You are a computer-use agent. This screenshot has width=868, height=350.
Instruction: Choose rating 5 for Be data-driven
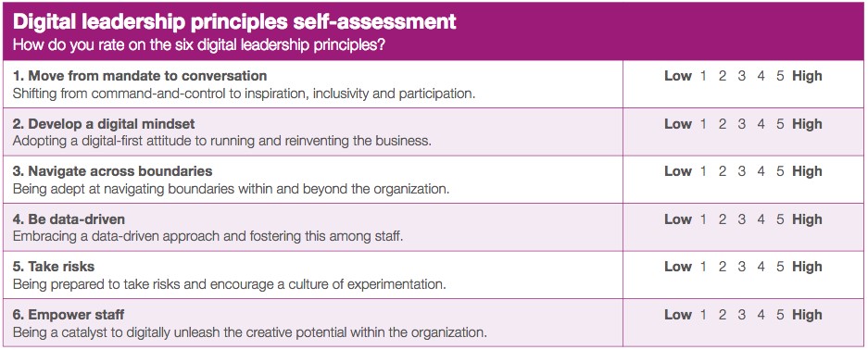(780, 219)
